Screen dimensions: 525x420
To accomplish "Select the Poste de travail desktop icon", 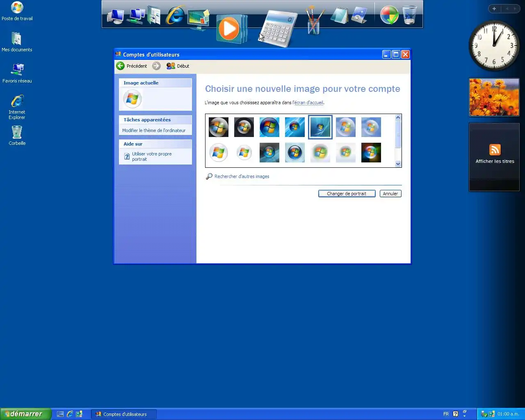I will [17, 11].
